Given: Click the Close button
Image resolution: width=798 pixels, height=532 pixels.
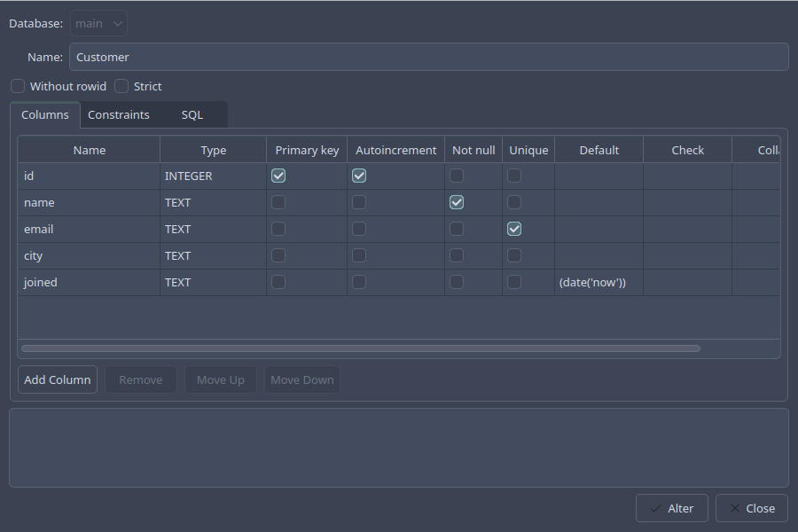Looking at the screenshot, I should 752,508.
